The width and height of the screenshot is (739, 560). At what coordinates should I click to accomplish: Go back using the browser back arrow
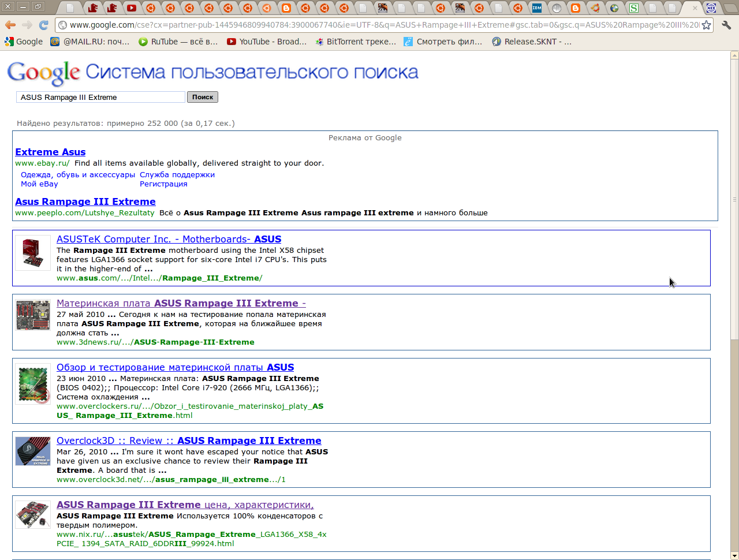(10, 25)
